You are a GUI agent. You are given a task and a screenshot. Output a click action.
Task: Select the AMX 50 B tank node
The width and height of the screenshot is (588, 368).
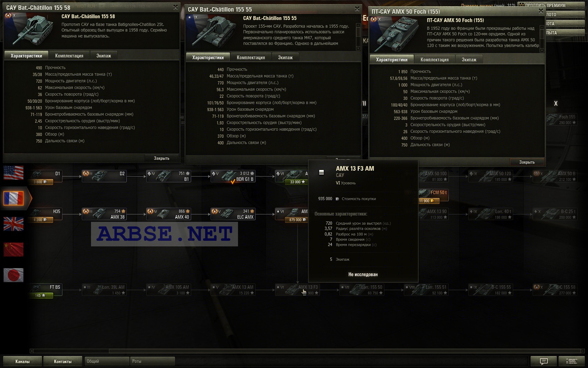555,176
